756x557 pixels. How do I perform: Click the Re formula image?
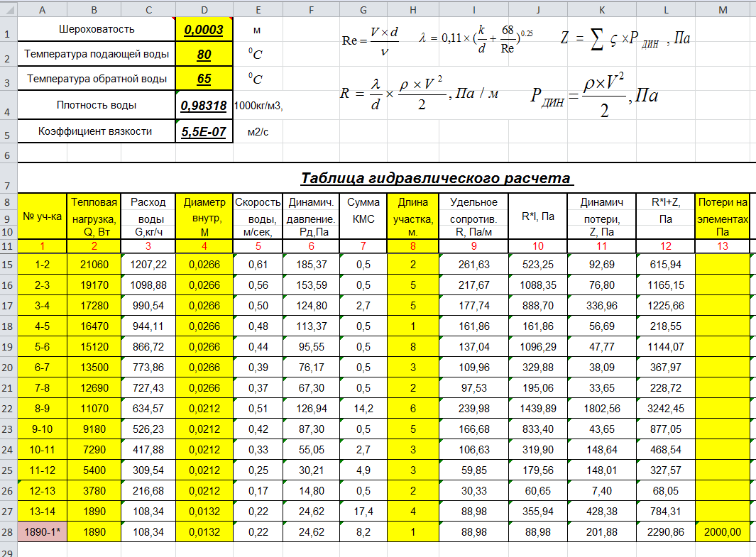click(x=371, y=41)
